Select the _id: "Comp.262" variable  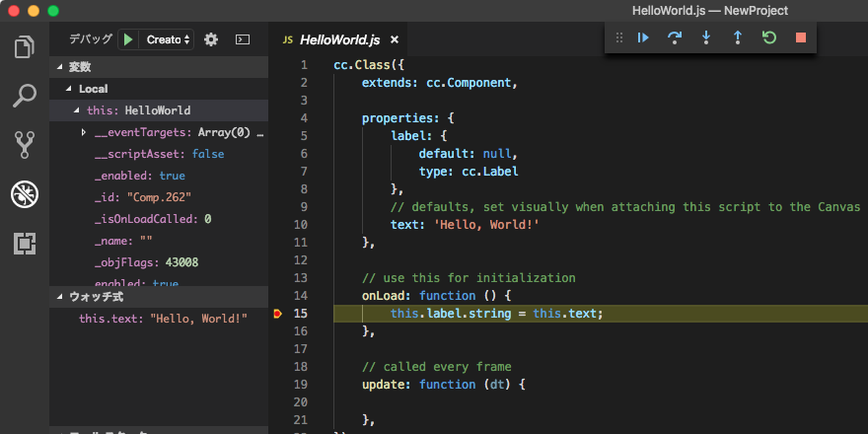pyautogui.click(x=159, y=197)
